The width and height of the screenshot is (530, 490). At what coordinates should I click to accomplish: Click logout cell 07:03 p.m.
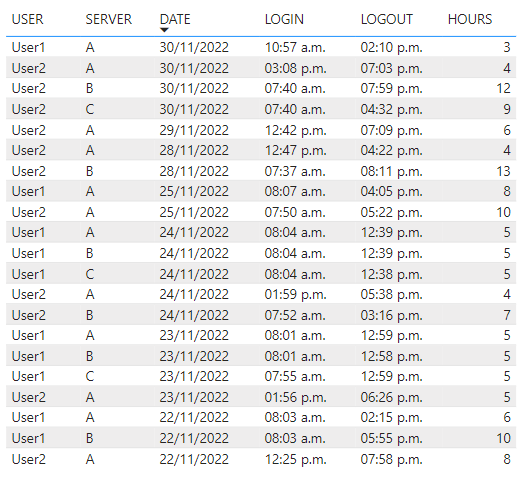391,68
